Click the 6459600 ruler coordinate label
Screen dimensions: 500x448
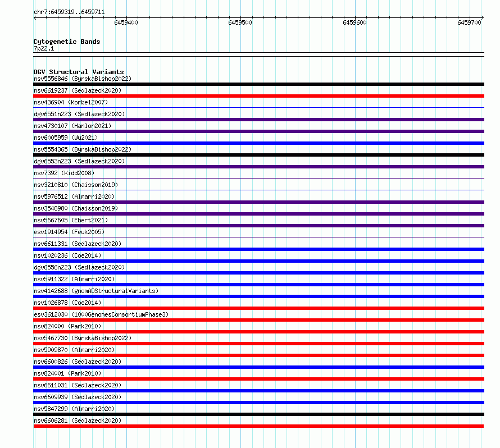[x=354, y=22]
